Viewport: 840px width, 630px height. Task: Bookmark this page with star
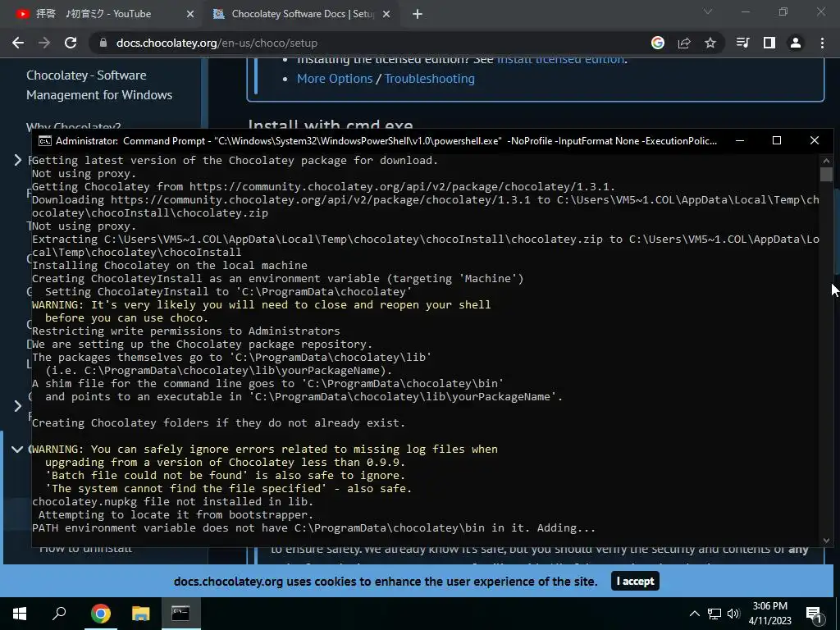(710, 43)
